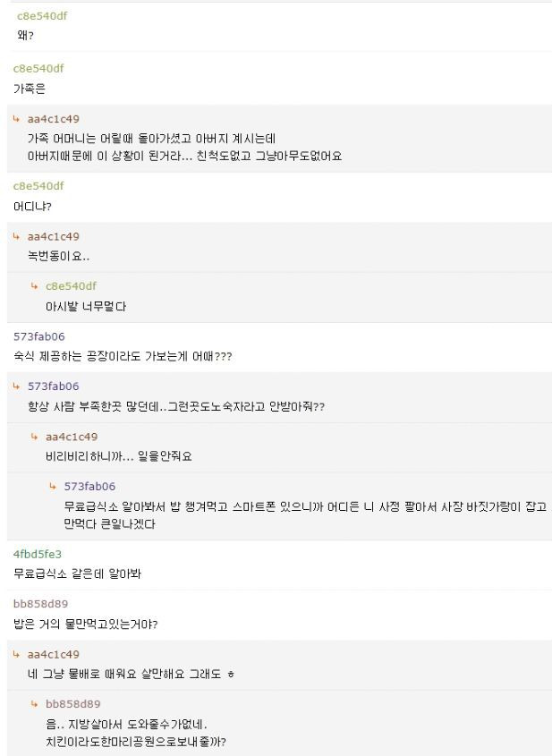This screenshot has width=552, height=756.
Task: Click reply arrow on "네 그냥 물배로" reply
Action: click(x=16, y=654)
